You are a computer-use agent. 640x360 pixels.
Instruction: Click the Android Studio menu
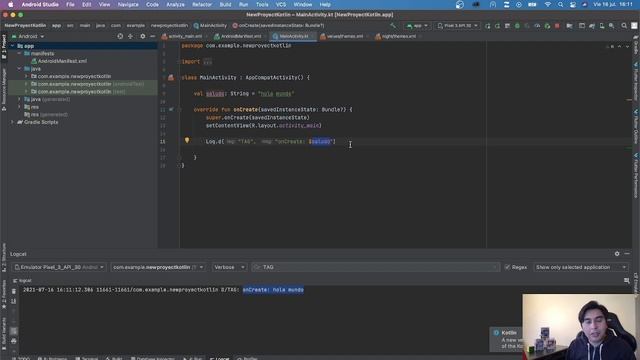[40, 4]
